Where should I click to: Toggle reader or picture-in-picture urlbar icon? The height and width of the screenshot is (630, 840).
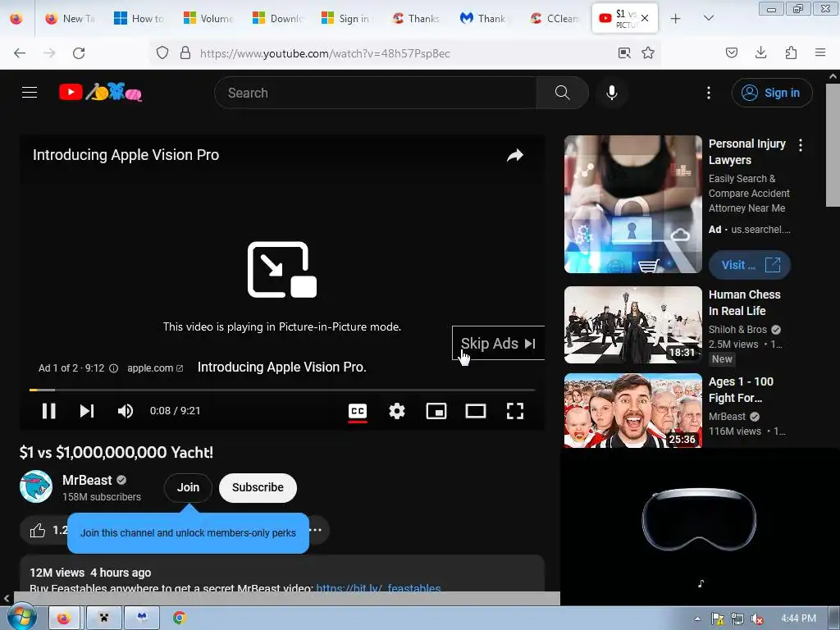(x=624, y=53)
